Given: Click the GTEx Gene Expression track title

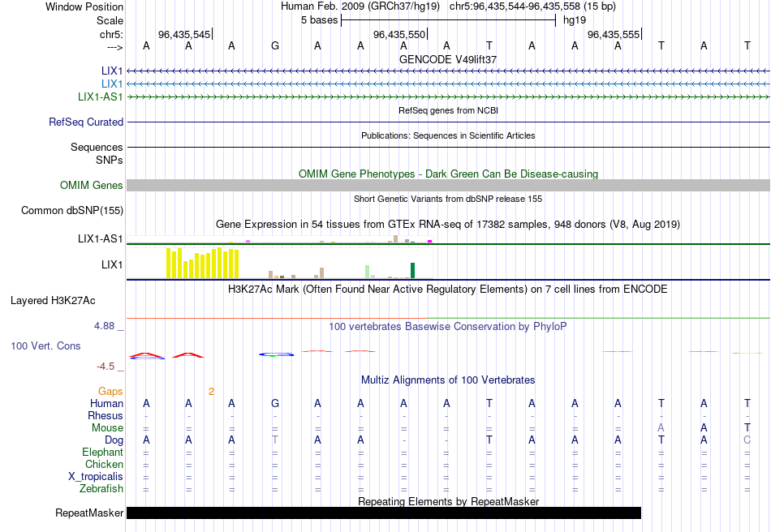Looking at the screenshot, I should click(448, 225).
